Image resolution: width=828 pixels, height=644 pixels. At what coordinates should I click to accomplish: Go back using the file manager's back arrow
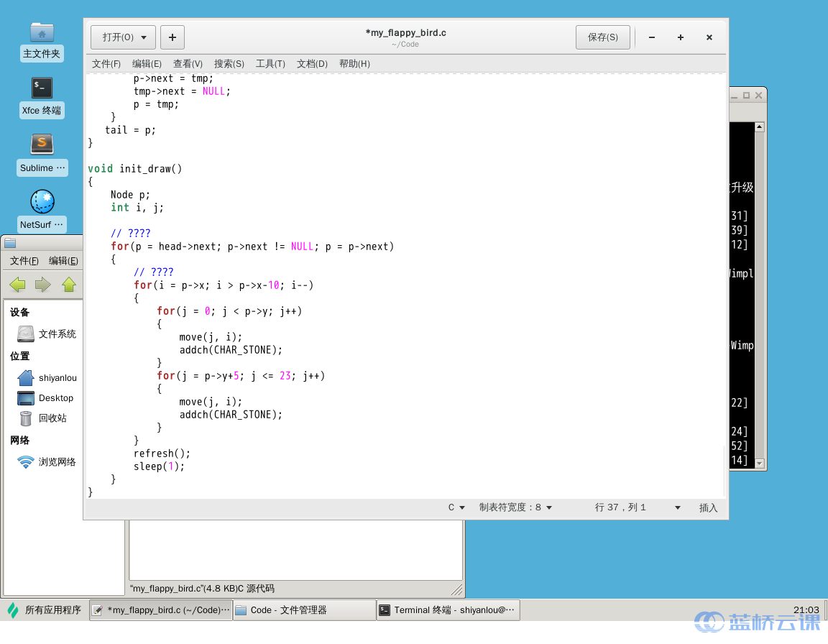click(17, 285)
